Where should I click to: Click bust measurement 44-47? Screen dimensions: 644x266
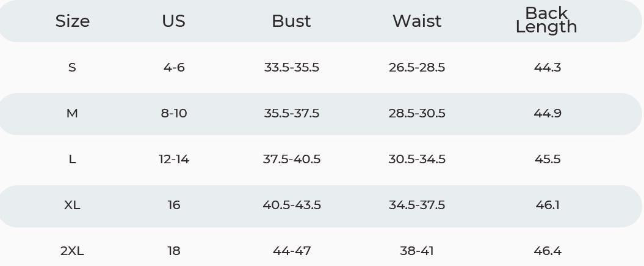pyautogui.click(x=292, y=251)
